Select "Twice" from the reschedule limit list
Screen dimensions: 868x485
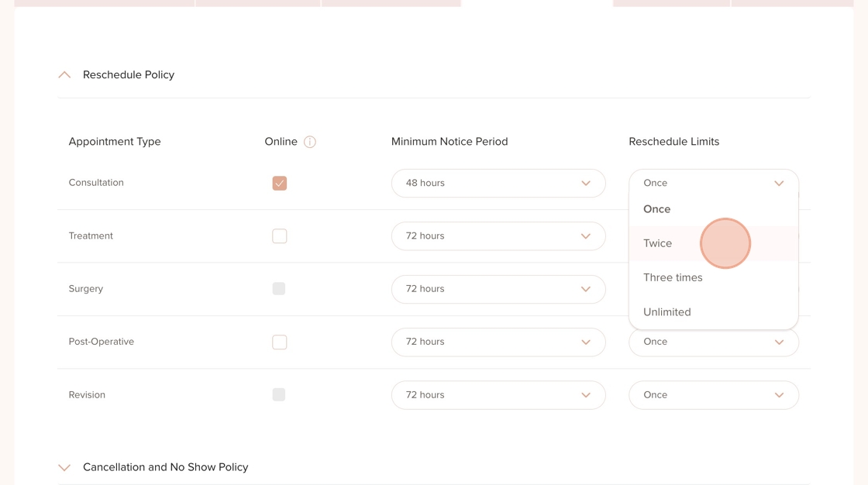pos(658,243)
